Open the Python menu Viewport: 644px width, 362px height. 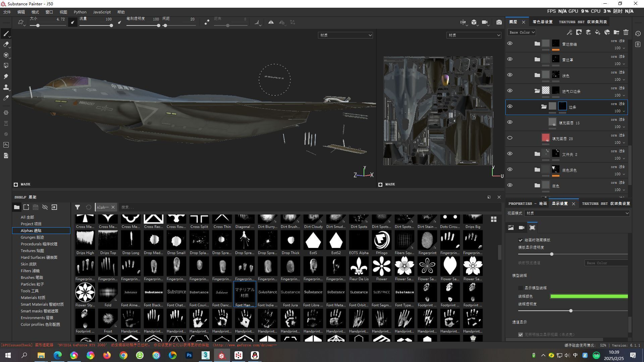click(80, 12)
